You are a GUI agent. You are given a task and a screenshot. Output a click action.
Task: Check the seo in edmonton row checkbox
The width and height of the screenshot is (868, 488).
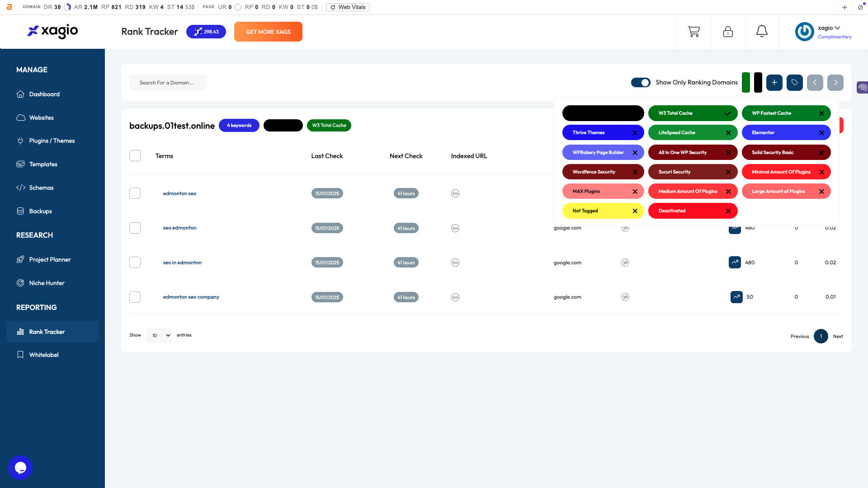135,262
